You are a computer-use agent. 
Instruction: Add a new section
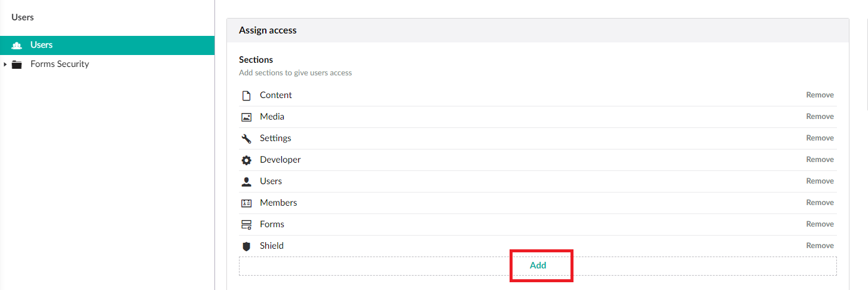click(538, 265)
